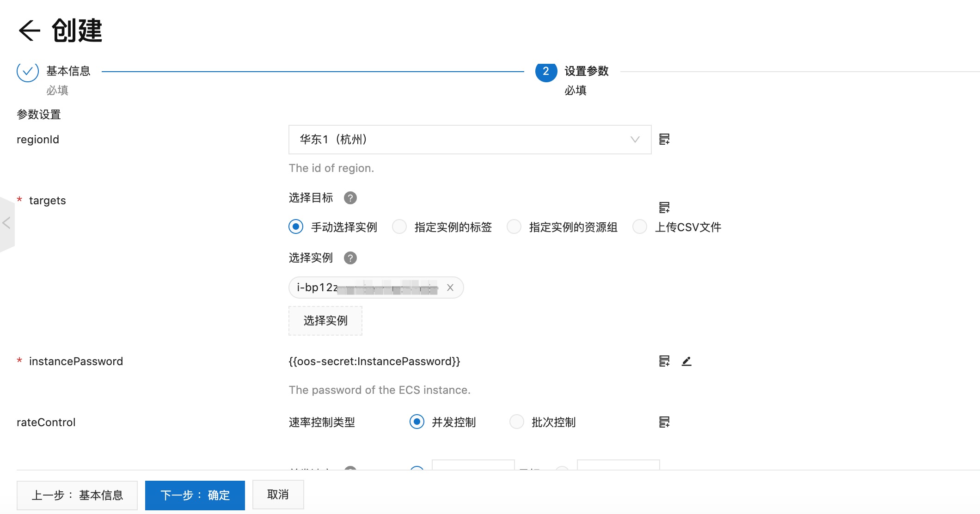Click the dropdown chevron in regionId field

[x=635, y=140]
